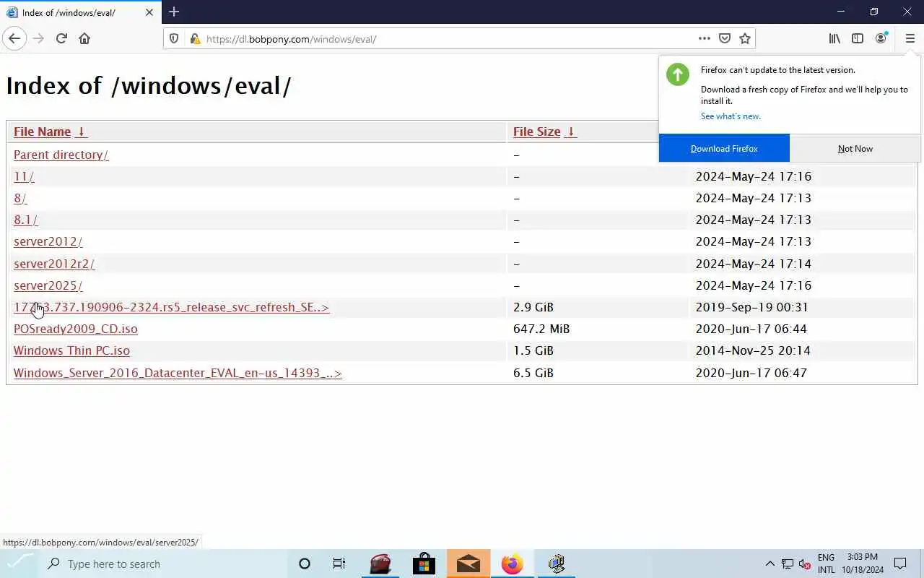Open Cortana circle icon

point(305,564)
